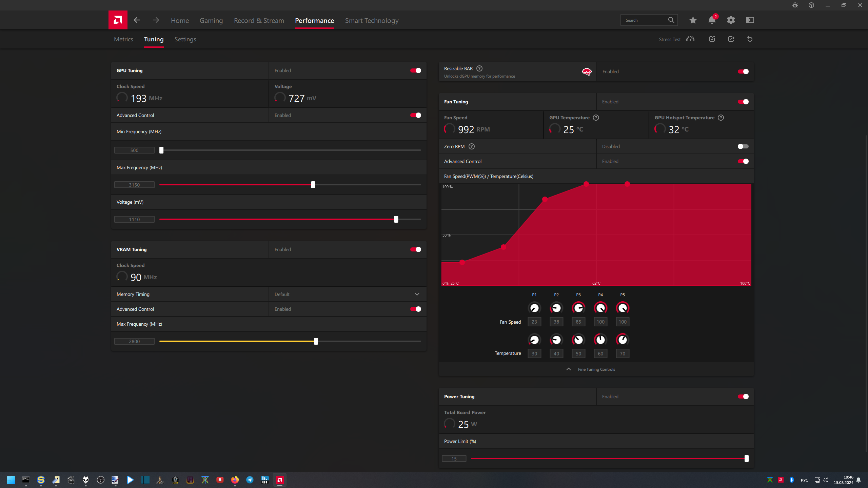Click the Power Limit input field

(454, 459)
